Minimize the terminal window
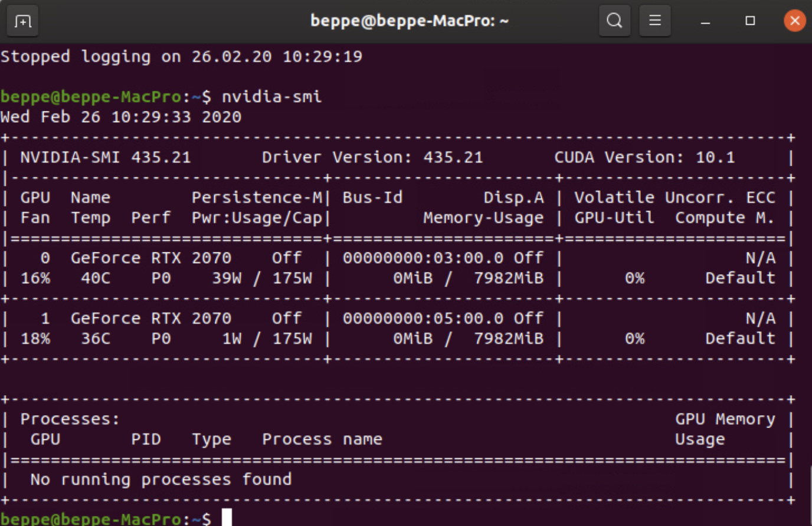812x526 pixels. coord(705,21)
